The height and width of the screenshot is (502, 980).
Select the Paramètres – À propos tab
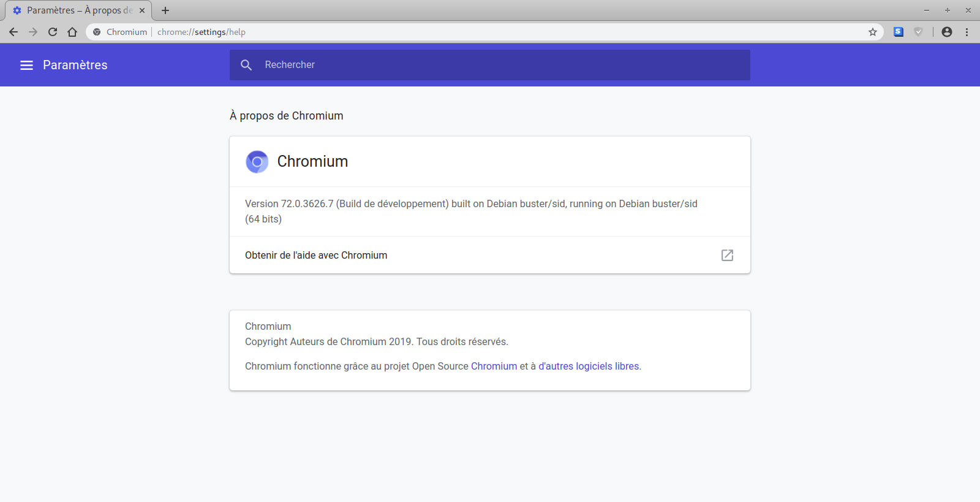click(x=78, y=10)
